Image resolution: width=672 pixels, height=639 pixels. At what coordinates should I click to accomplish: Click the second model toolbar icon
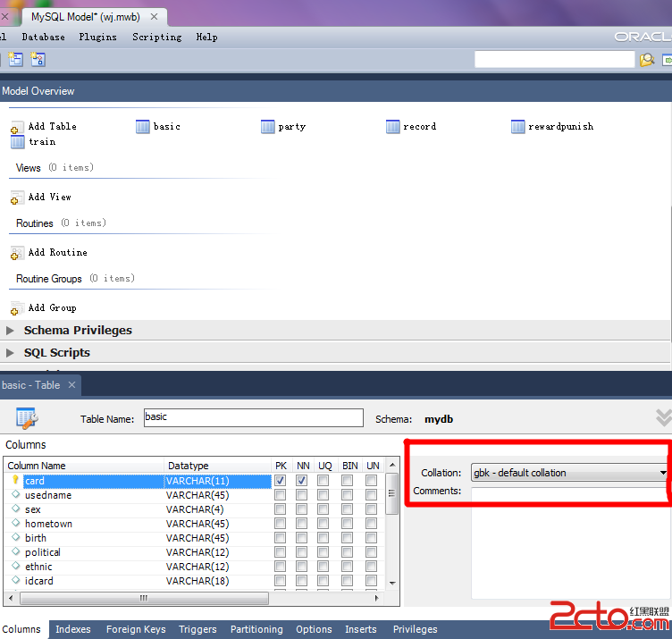point(38,59)
